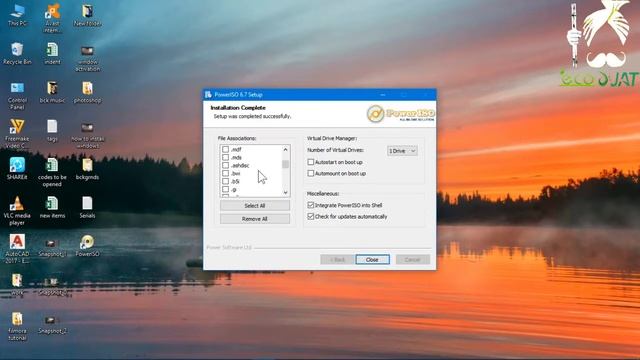Click the PowerISO setup title bar icon
Viewport: 640px width, 360px height.
coord(208,95)
